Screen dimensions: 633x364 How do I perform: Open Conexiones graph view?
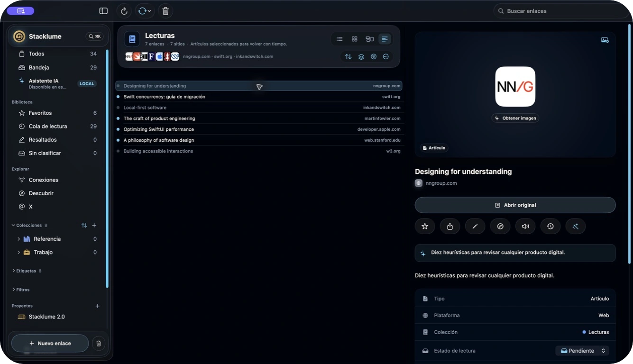click(x=57, y=180)
